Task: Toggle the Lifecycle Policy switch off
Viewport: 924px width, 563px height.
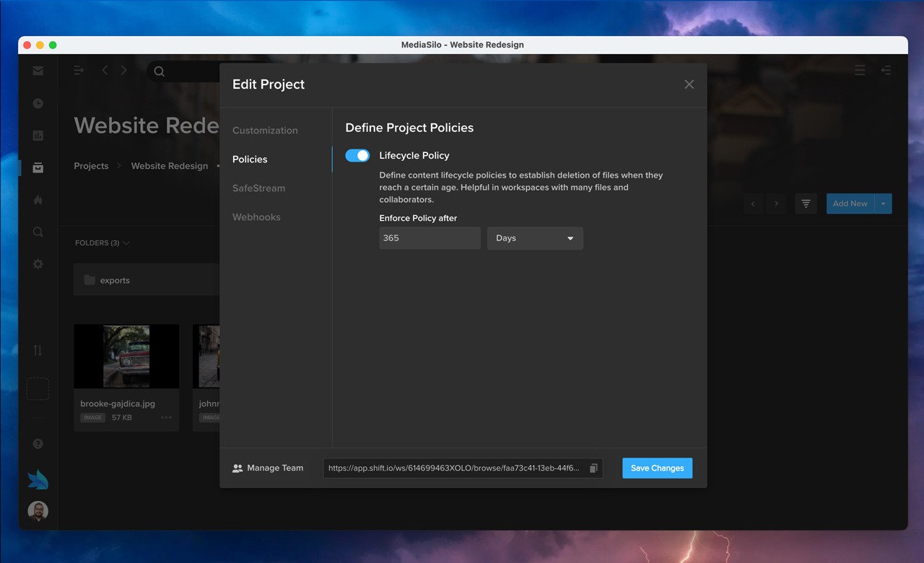Action: click(x=357, y=155)
